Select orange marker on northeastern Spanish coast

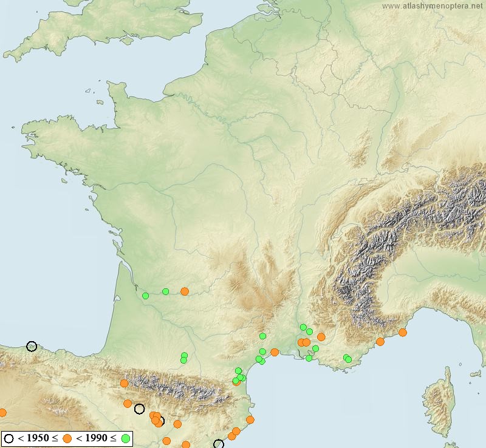coord(250,419)
